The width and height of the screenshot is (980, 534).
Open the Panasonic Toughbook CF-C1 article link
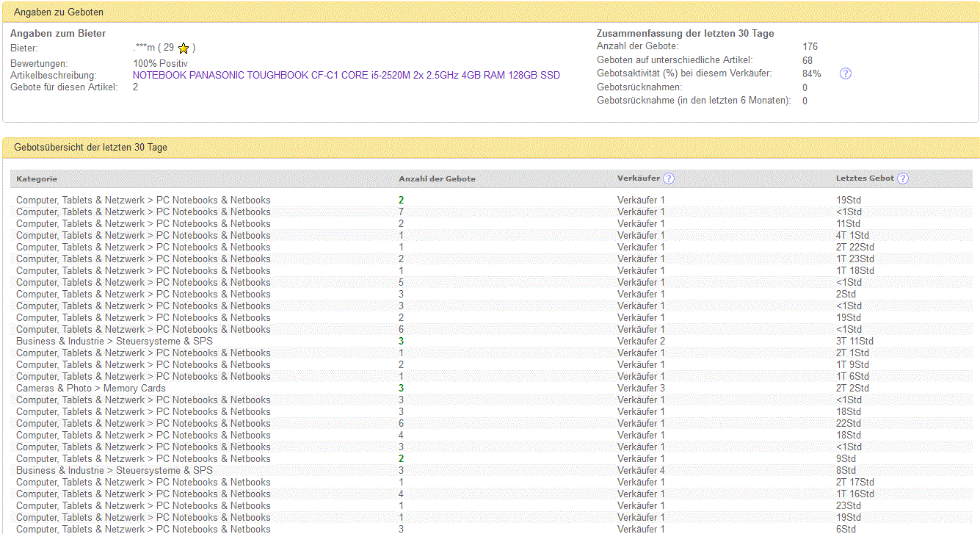[x=346, y=76]
